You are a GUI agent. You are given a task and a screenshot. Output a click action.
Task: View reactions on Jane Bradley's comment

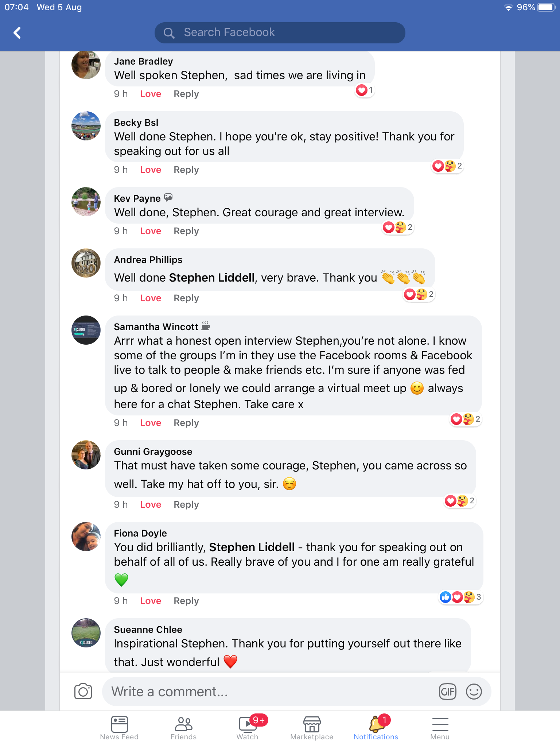(x=365, y=90)
